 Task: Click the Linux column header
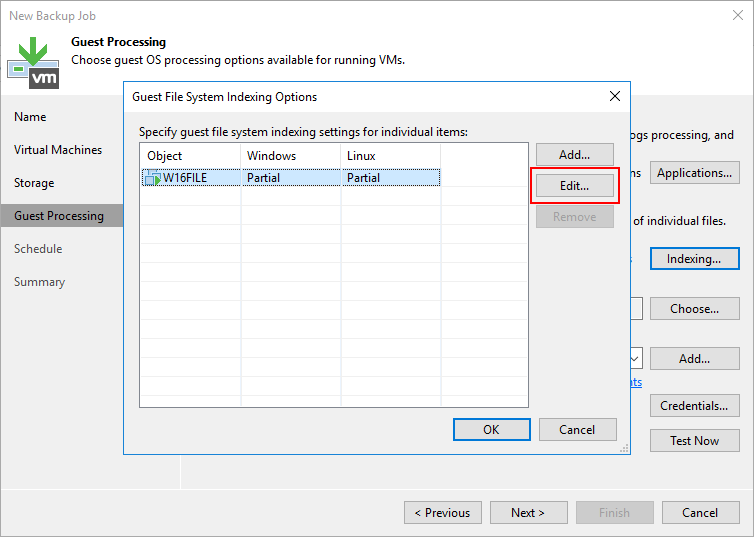click(390, 156)
